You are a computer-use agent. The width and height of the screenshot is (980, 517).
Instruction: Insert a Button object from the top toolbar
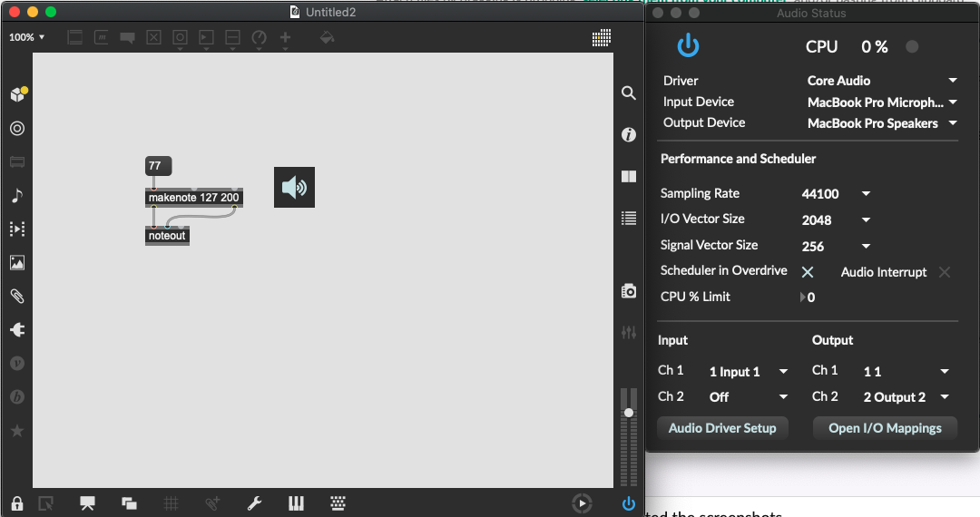click(180, 37)
